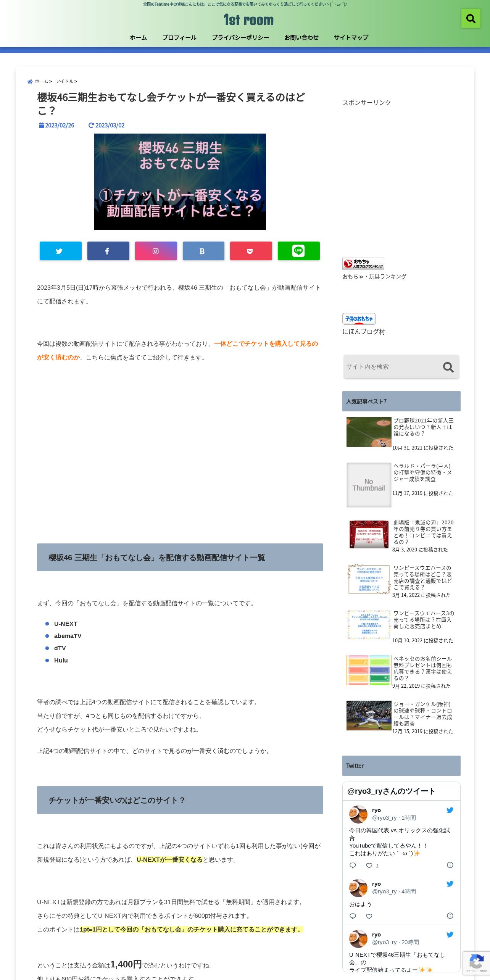Screen dimensions: 490x980
Task: Open the お問い合わせ menu item
Action: point(301,37)
